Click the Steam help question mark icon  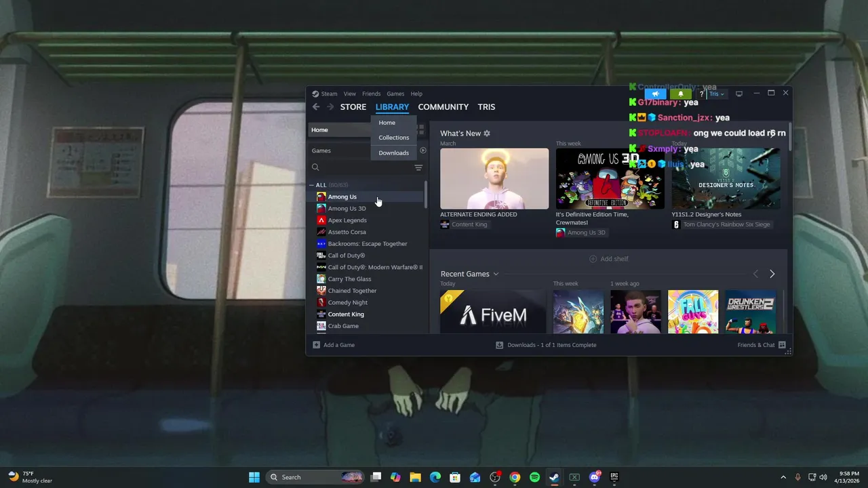pos(701,94)
